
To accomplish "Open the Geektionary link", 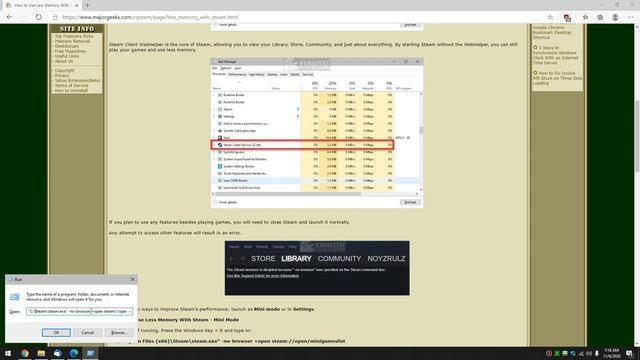I will pyautogui.click(x=67, y=46).
